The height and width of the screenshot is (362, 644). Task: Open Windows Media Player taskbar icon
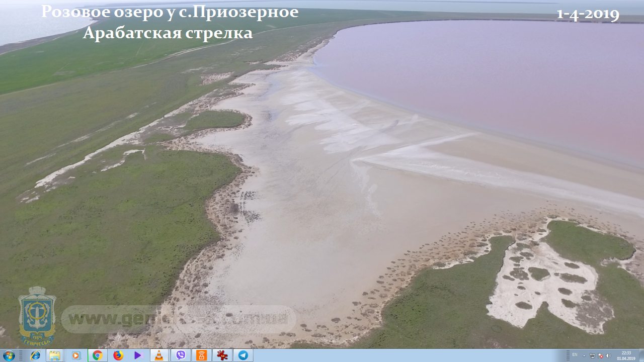(76, 355)
